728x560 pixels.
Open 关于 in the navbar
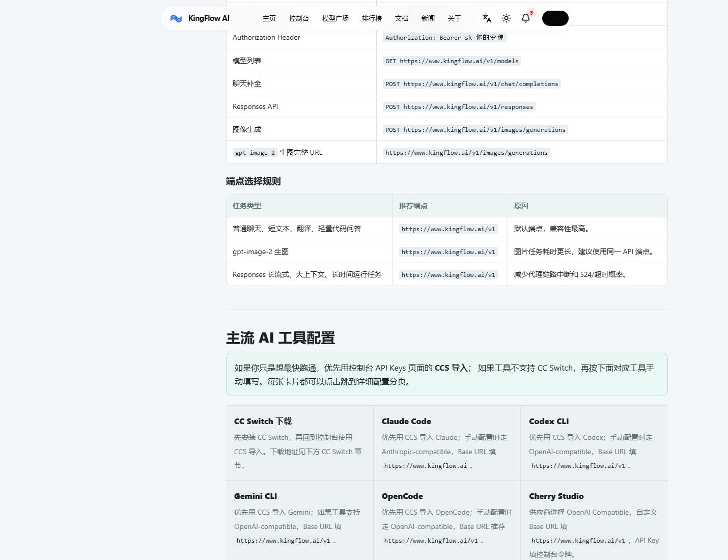455,18
